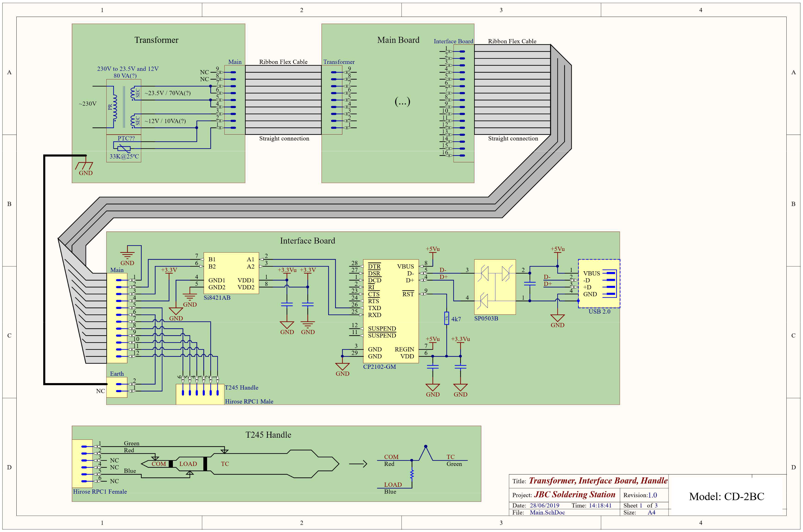The image size is (803, 532).
Task: Select the LOAD heater resistor symbol
Action: coord(412,474)
